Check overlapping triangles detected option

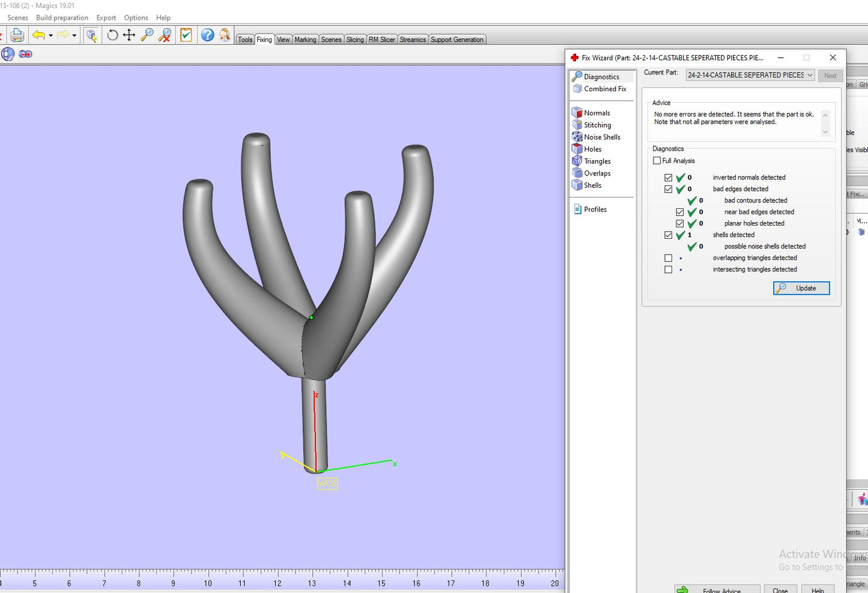tap(669, 258)
